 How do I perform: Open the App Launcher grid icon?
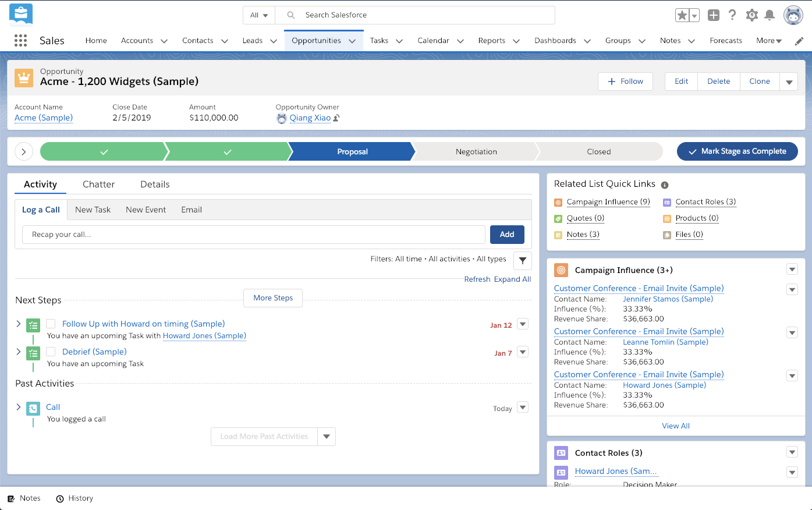coord(20,40)
